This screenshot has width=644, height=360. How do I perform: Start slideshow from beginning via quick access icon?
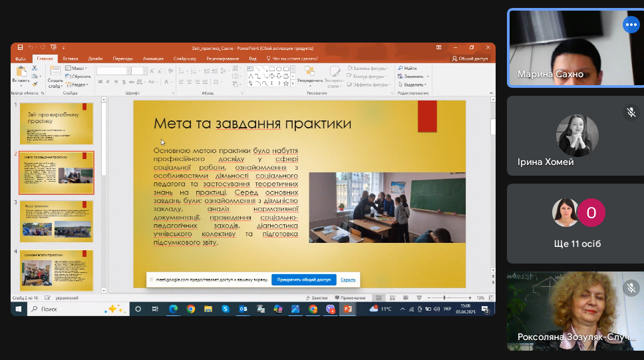click(x=53, y=48)
